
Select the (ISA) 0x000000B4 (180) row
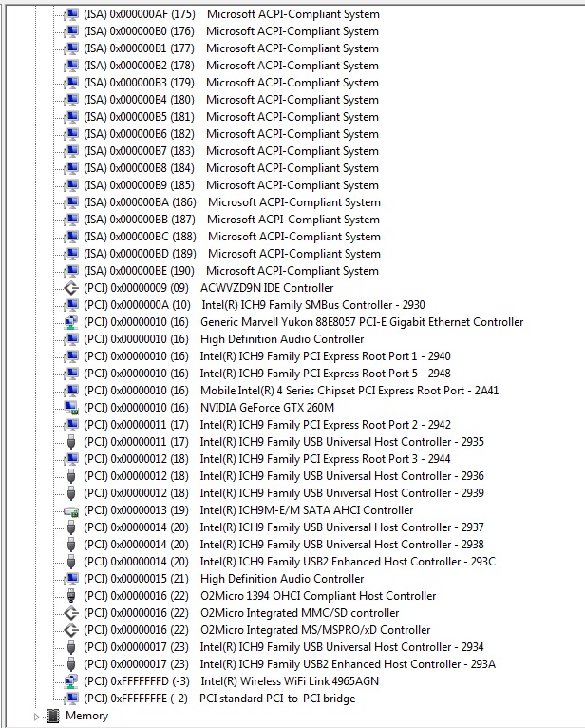(231, 100)
